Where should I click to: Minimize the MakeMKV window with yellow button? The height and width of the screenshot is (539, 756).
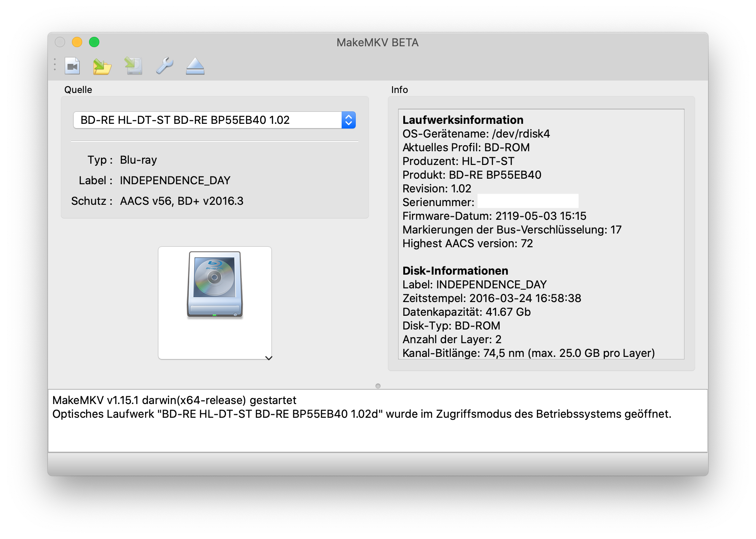[x=77, y=42]
